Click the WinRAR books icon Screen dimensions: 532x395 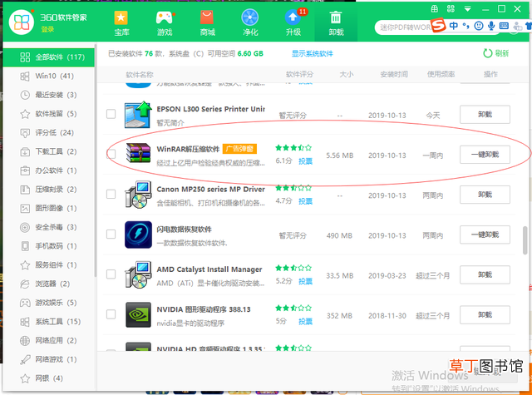point(138,153)
